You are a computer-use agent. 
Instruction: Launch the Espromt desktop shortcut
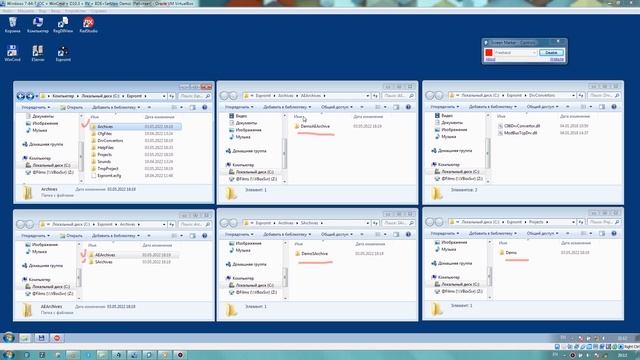pyautogui.click(x=63, y=53)
